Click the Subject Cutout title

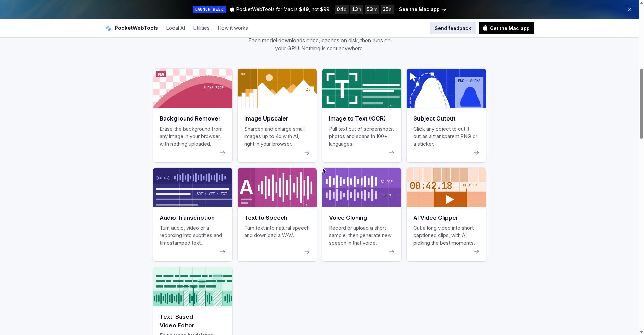(434, 118)
